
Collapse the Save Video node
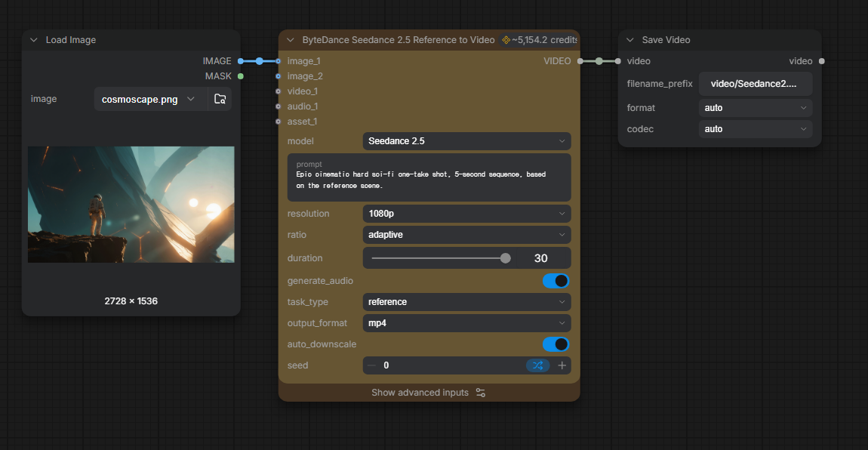630,40
